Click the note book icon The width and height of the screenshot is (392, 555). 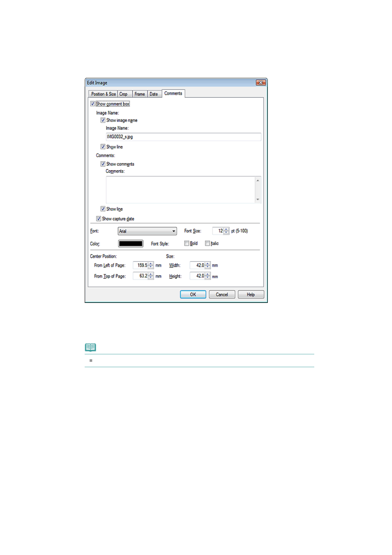pyautogui.click(x=90, y=347)
